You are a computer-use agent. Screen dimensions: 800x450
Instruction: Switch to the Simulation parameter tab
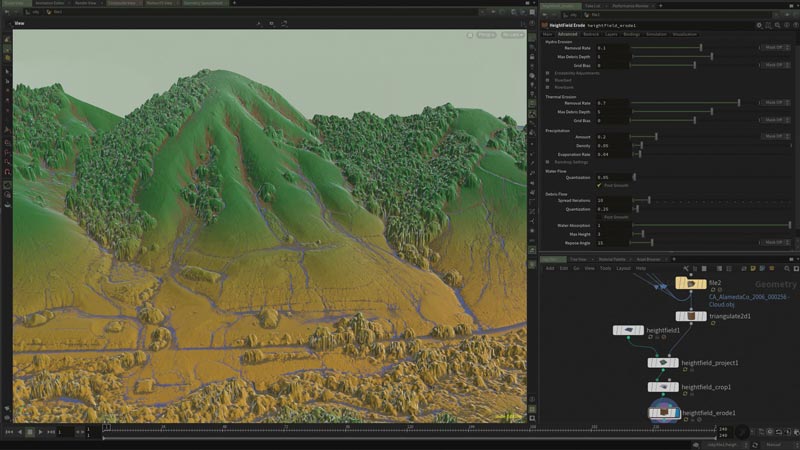[x=656, y=34]
